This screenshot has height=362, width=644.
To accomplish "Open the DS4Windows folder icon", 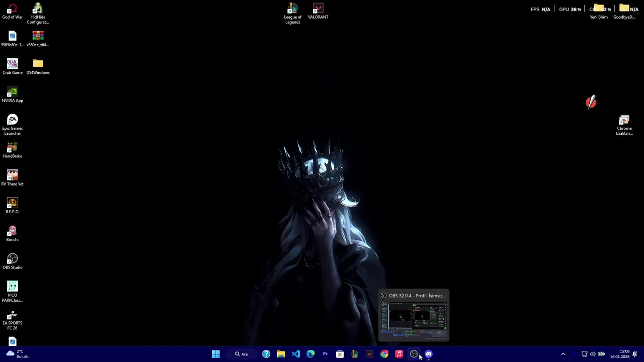I will click(38, 67).
